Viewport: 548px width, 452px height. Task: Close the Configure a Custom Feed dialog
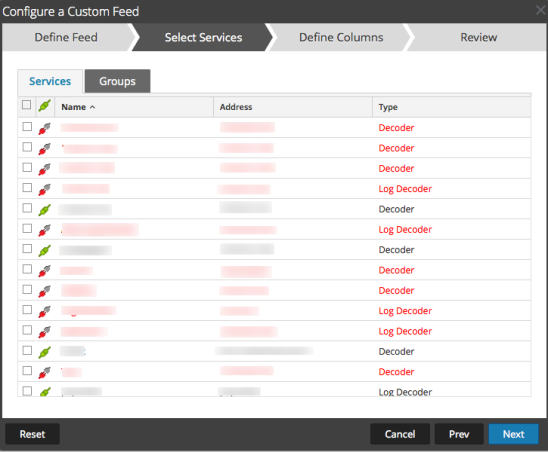click(540, 10)
